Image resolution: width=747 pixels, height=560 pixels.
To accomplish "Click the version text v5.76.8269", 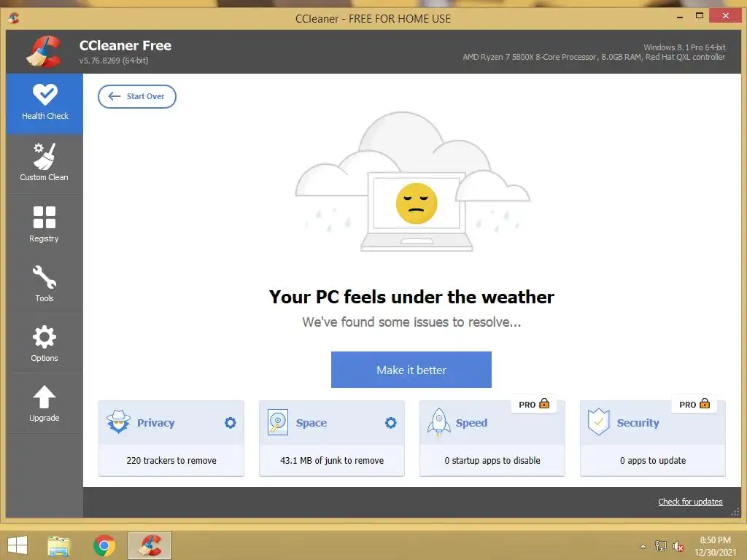I will 114,61.
